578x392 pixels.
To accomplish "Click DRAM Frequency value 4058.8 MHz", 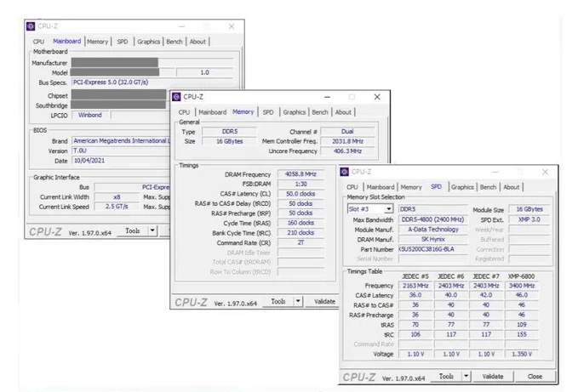I will pos(300,173).
